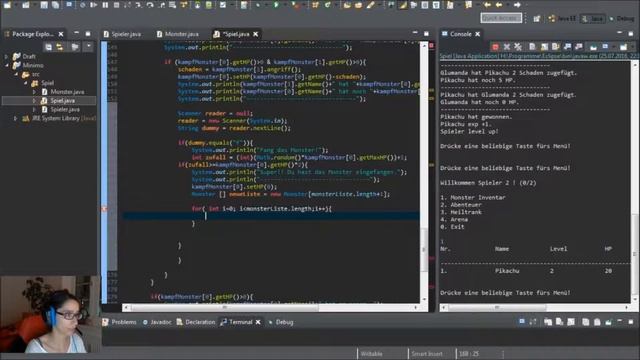Click the Step Over toolbar icon

150,5
